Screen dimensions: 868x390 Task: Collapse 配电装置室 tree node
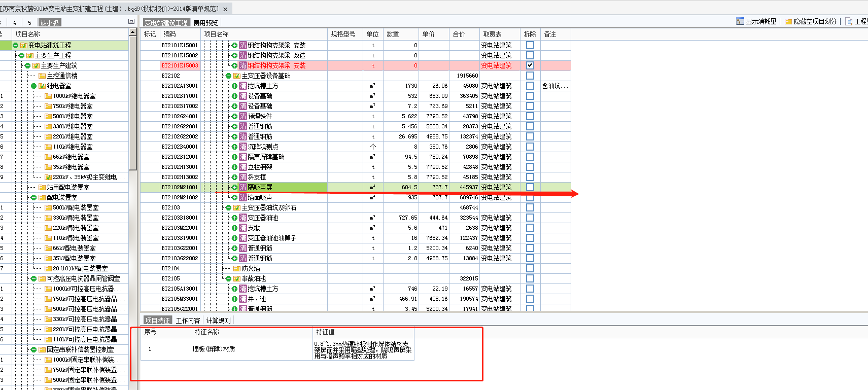pyautogui.click(x=34, y=197)
